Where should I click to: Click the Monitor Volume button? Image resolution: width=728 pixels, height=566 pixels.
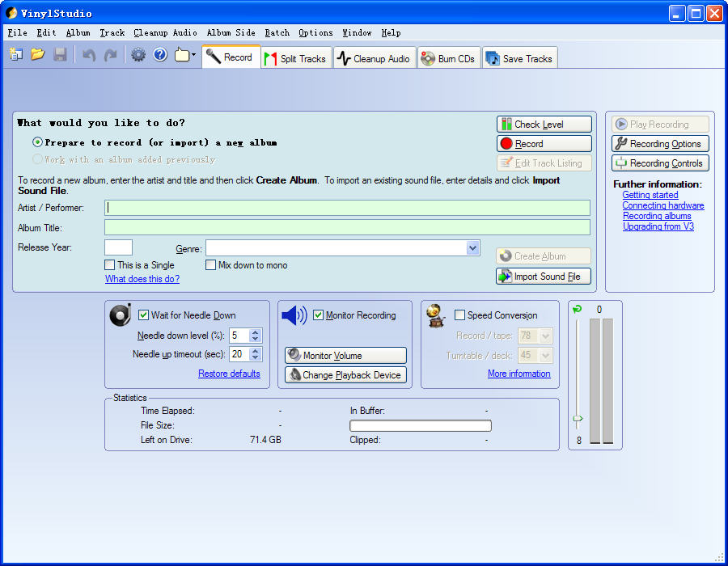coord(345,356)
